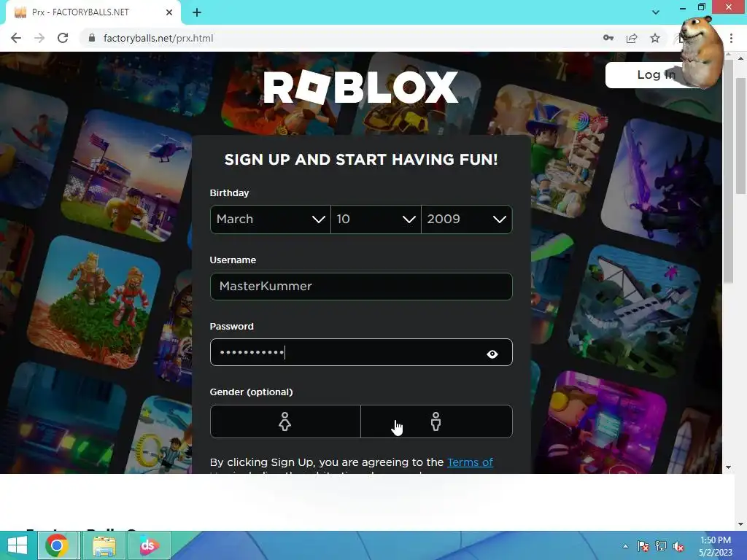Open the Windows Start menu

click(x=18, y=545)
